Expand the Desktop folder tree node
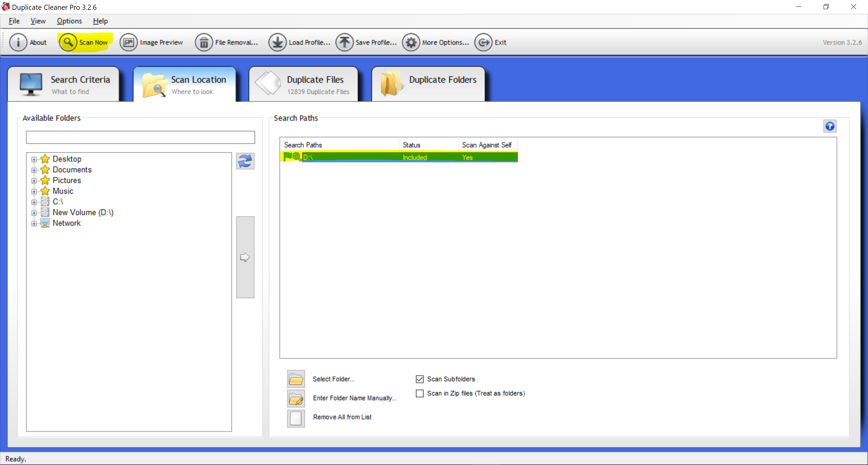Screen dimensions: 868x465 (x=34, y=159)
